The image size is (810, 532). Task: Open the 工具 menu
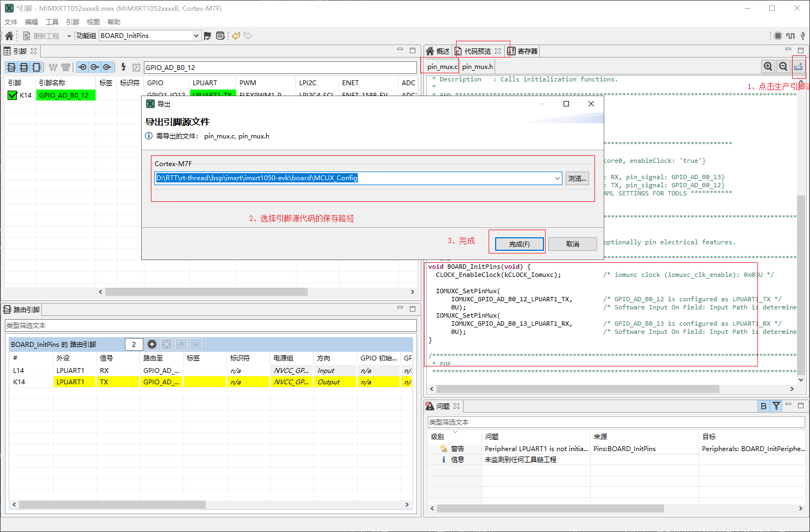pyautogui.click(x=52, y=22)
